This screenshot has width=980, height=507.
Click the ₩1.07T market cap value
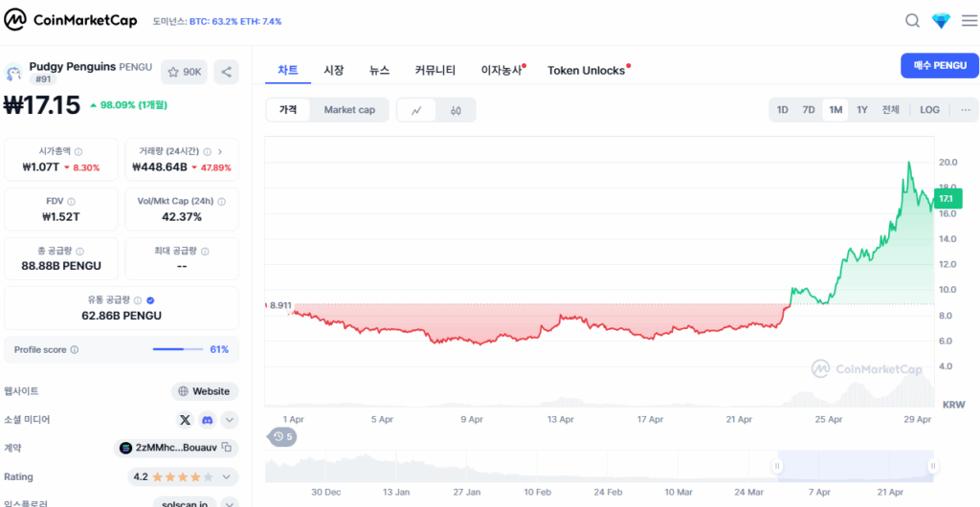(41, 167)
